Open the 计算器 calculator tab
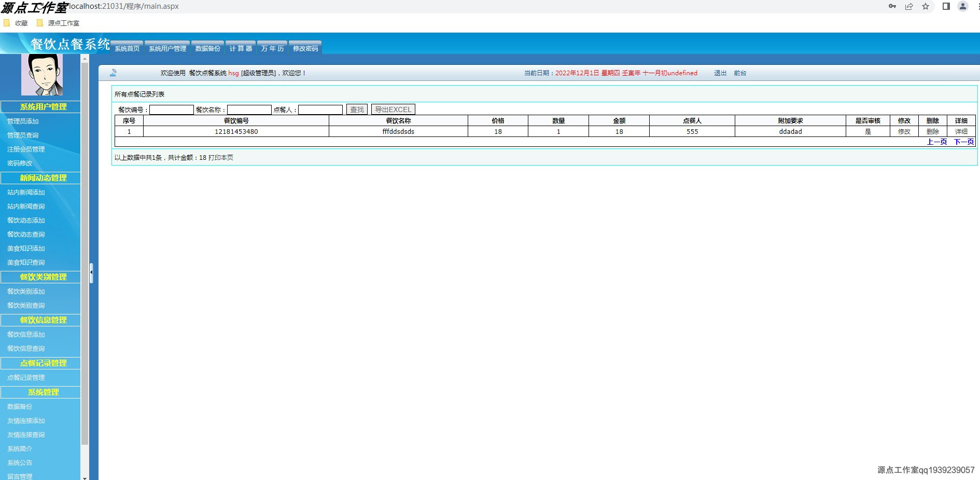This screenshot has width=980, height=480. click(240, 47)
